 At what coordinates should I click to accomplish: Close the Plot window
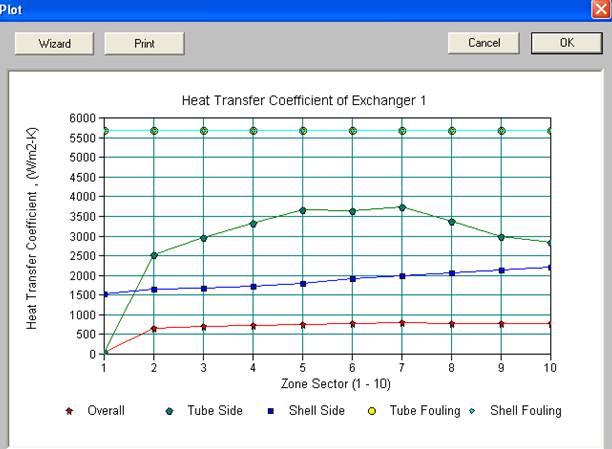pyautogui.click(x=601, y=9)
